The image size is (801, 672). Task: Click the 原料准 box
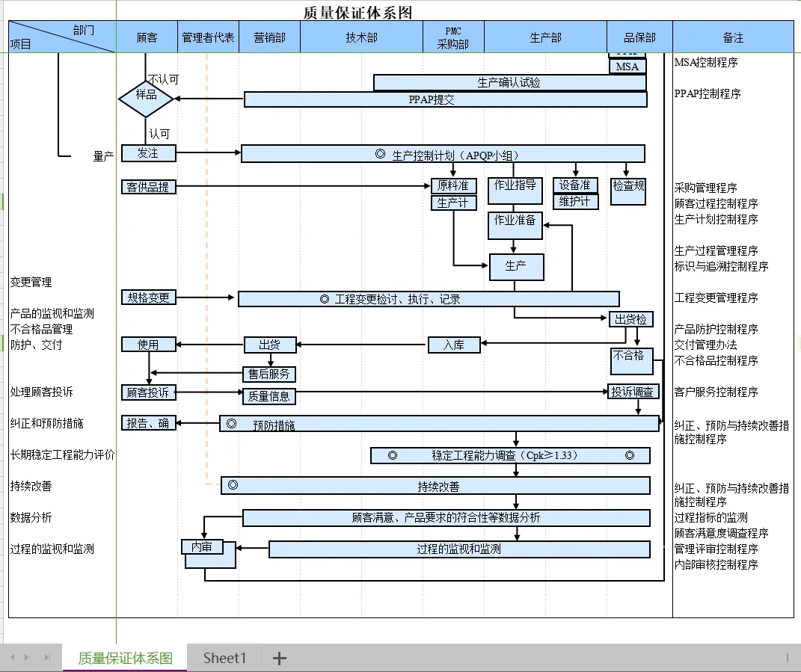454,186
